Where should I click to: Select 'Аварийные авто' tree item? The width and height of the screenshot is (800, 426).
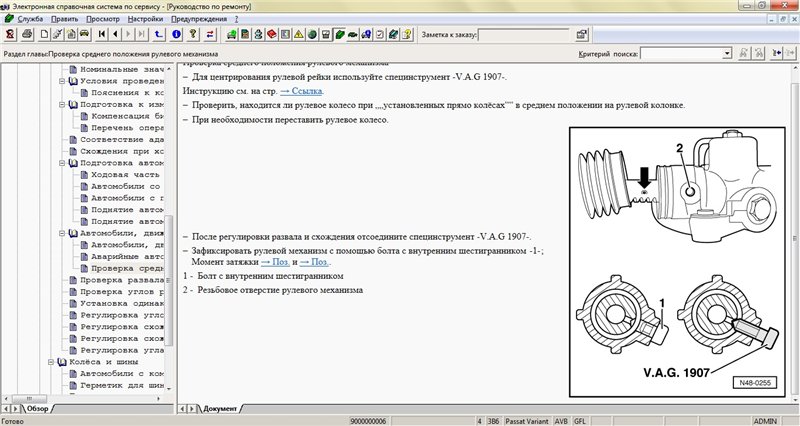[x=128, y=257]
